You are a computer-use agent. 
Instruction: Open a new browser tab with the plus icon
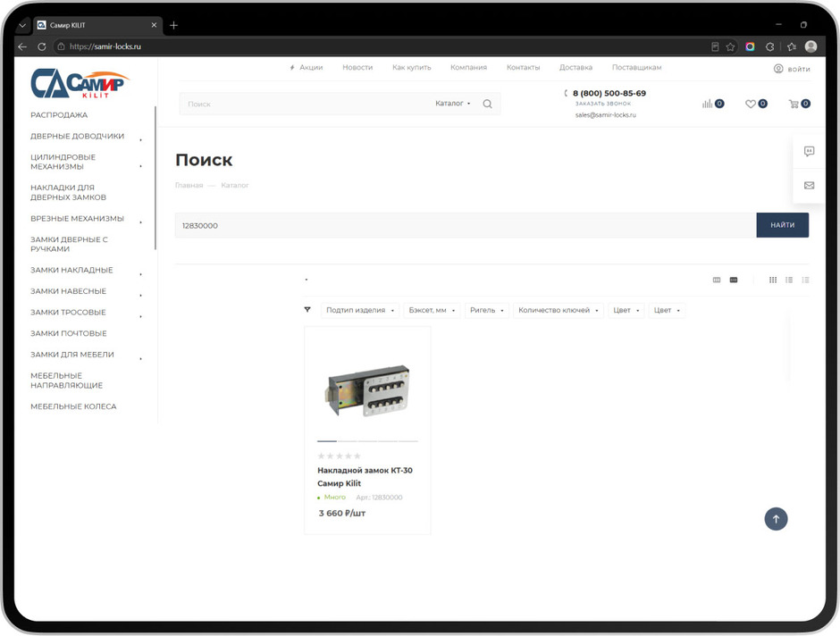click(x=173, y=25)
